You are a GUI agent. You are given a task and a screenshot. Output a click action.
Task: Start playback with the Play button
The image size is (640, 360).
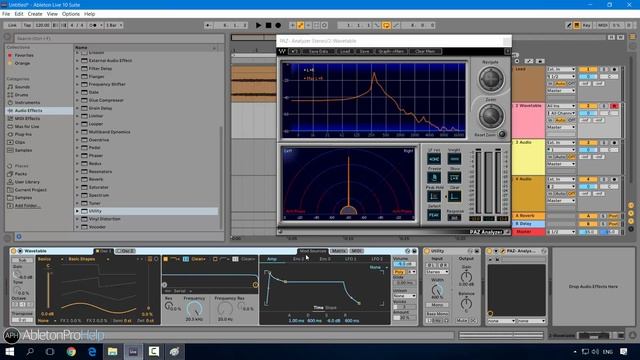258,25
